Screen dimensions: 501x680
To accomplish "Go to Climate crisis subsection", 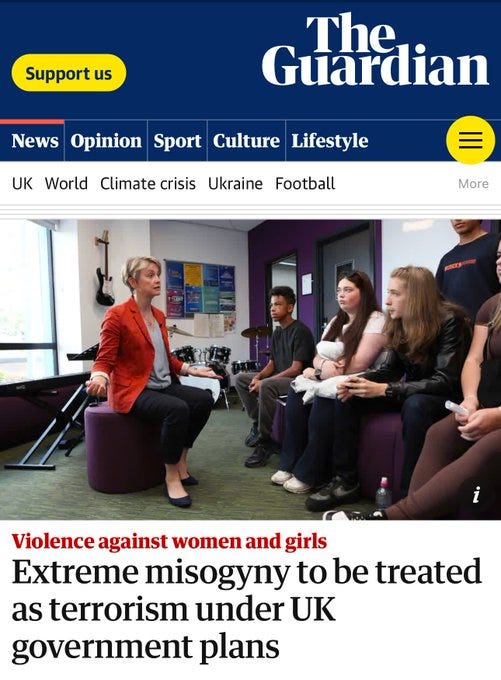I will [147, 183].
